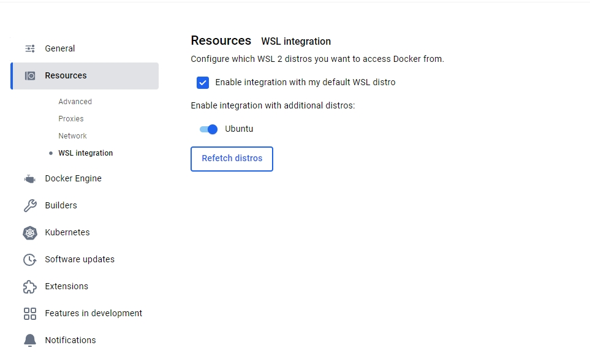Click the Extensions puzzle piece icon
The width and height of the screenshot is (590, 364).
click(30, 287)
